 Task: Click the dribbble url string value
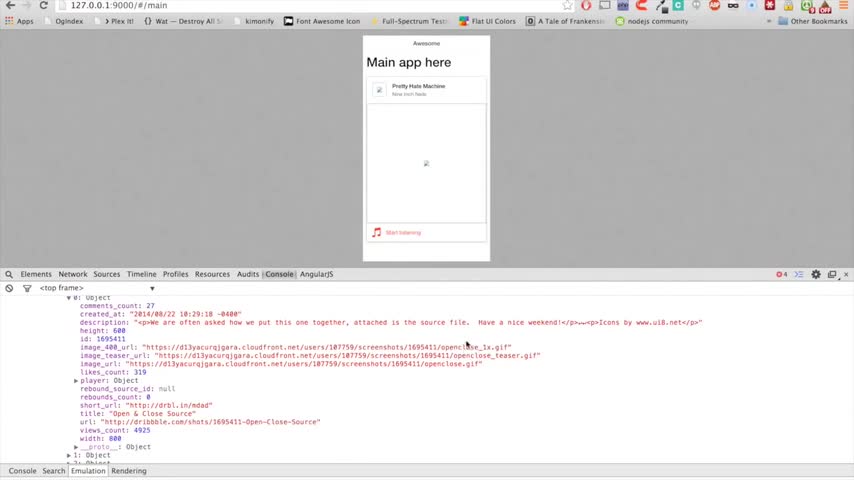point(210,422)
